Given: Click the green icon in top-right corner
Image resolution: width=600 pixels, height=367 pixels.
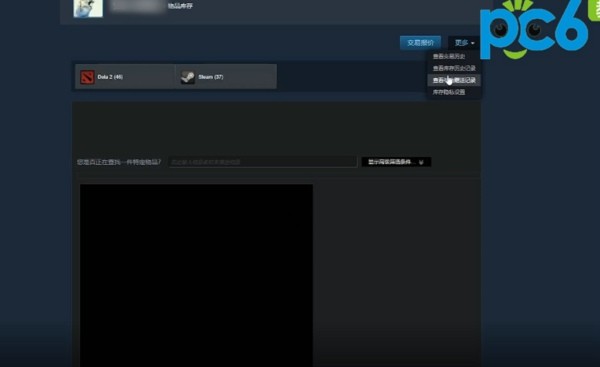Looking at the screenshot, I should [594, 10].
